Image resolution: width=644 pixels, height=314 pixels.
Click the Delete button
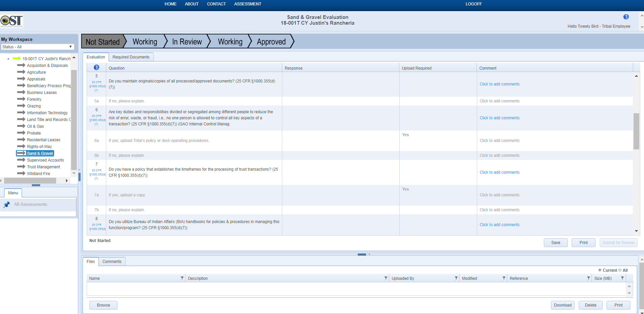pos(591,305)
